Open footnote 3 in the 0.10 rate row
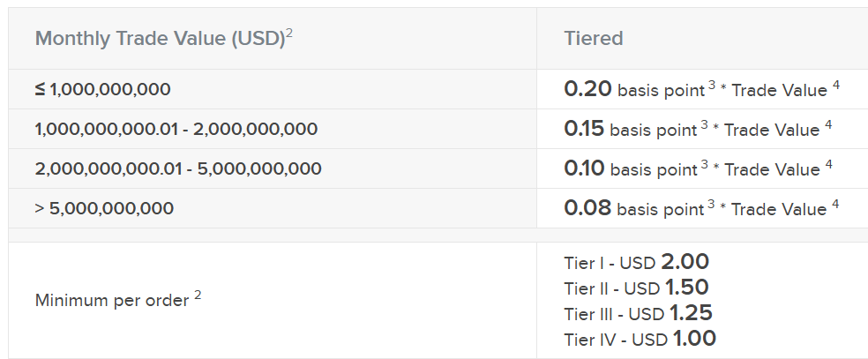The width and height of the screenshot is (868, 359). click(x=704, y=164)
